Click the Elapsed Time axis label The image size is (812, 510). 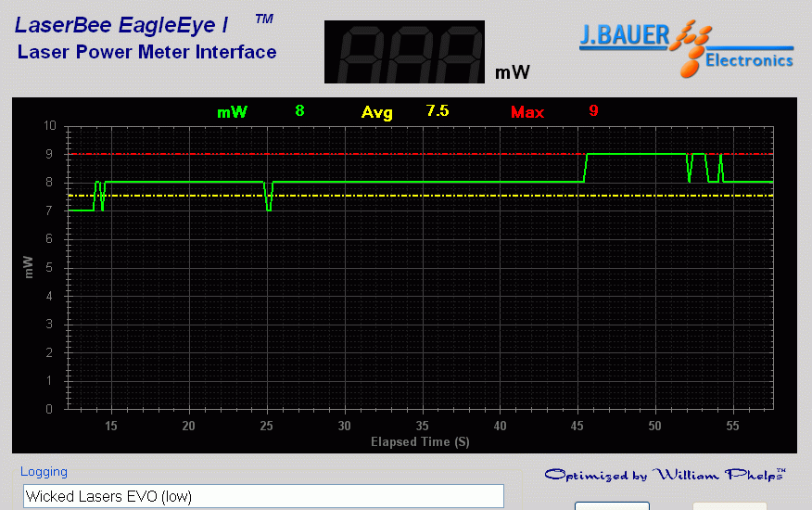420,441
